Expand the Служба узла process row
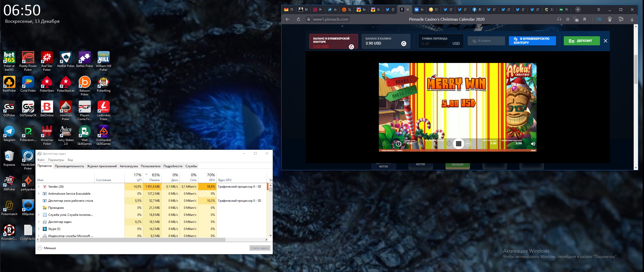644x272 pixels. [x=39, y=215]
